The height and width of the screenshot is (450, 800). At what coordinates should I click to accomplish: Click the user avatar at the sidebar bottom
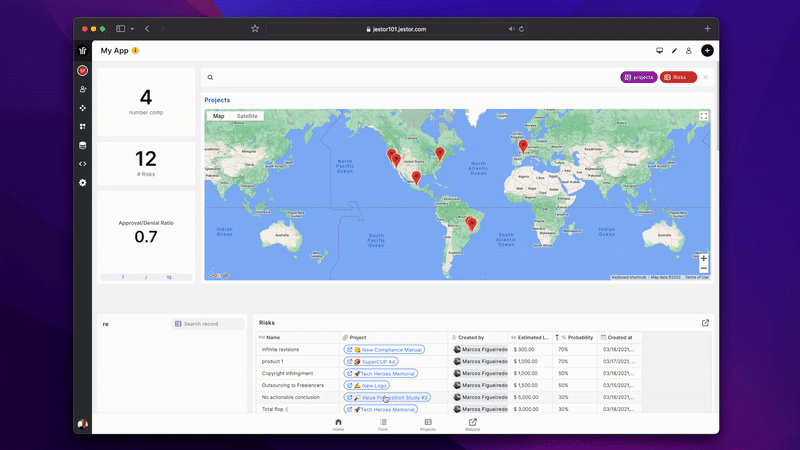point(83,424)
